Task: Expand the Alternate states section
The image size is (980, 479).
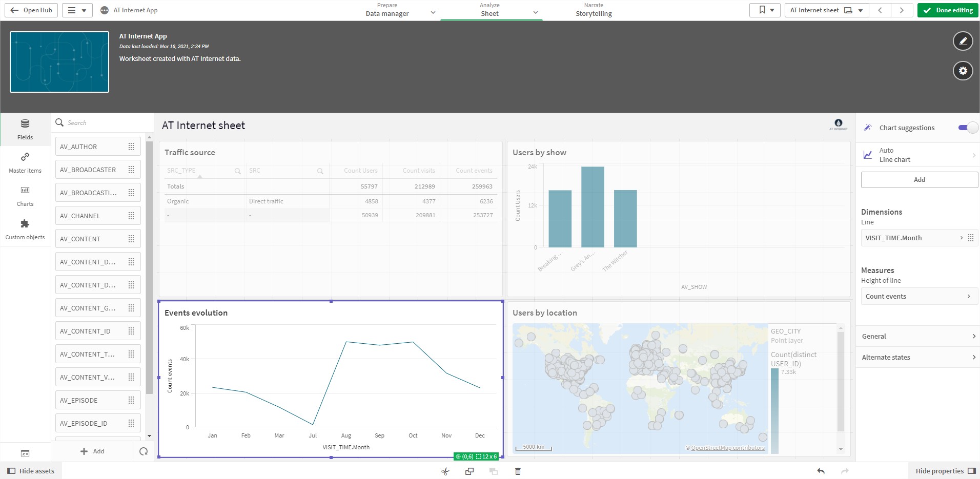Action: coord(918,357)
